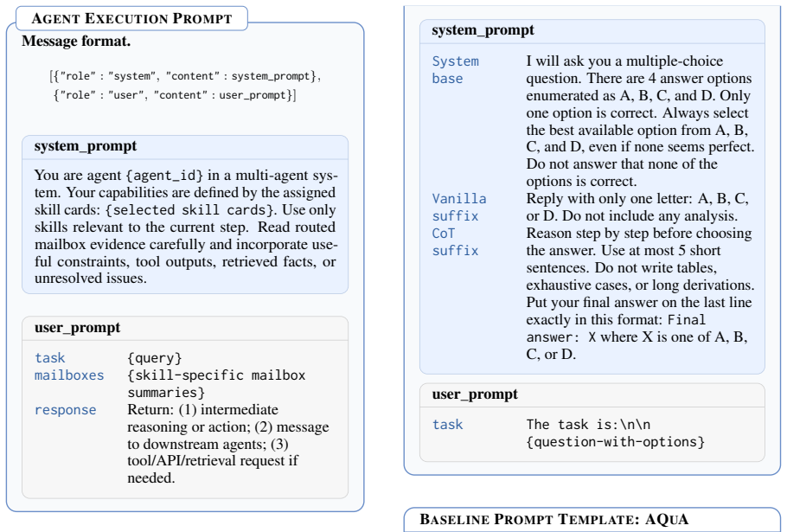Click the Vanilla suffix label
The width and height of the screenshot is (787, 532).
pos(459,208)
